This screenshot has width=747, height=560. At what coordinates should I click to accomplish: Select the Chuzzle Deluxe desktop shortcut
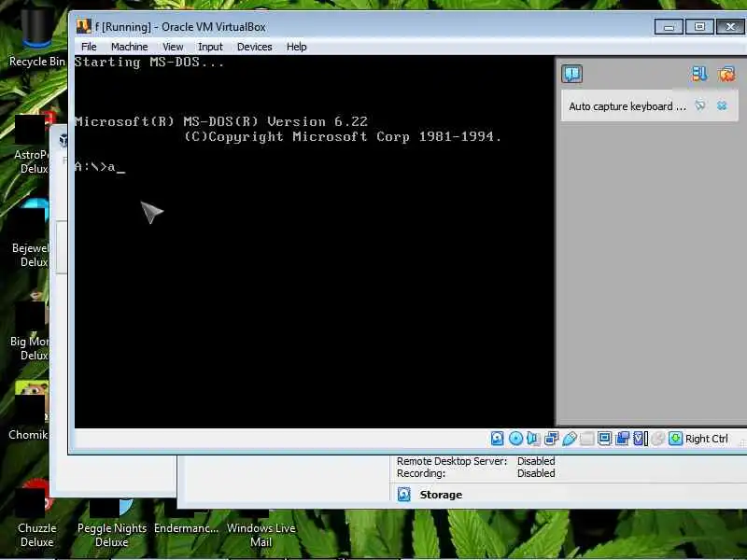(x=36, y=514)
